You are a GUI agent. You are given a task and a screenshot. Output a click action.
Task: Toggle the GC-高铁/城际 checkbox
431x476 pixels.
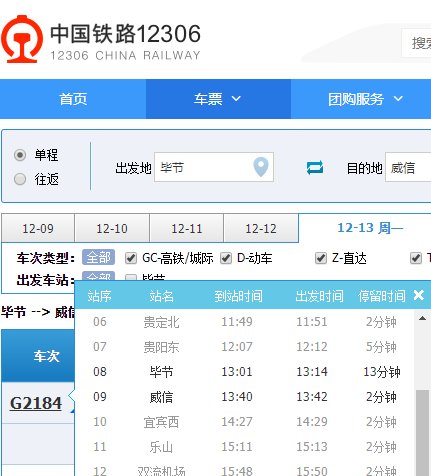click(131, 258)
